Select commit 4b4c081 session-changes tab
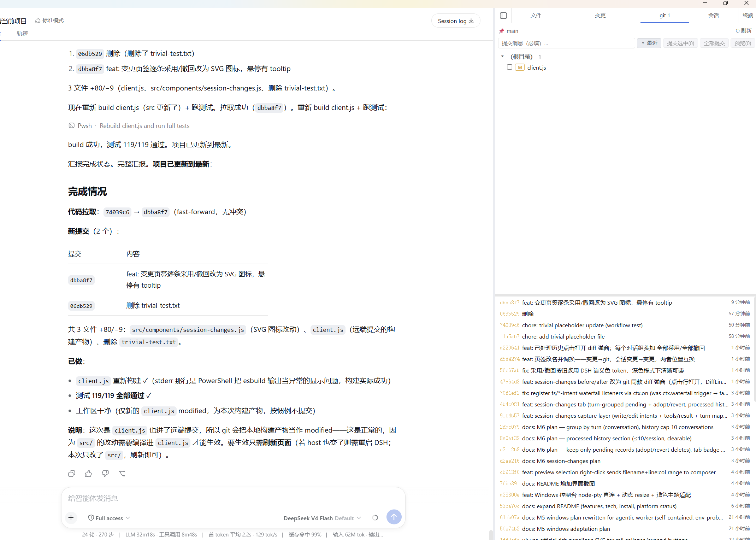The width and height of the screenshot is (756, 540). pos(625,404)
